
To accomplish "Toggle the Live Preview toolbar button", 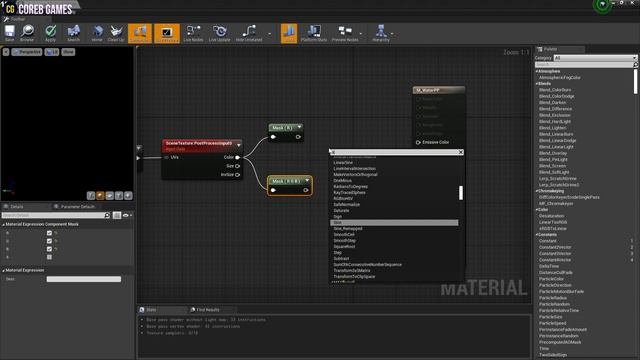I will tap(167, 33).
